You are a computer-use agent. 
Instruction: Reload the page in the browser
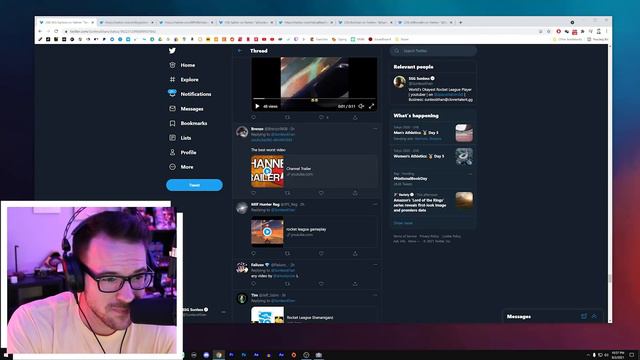pyautogui.click(x=56, y=31)
